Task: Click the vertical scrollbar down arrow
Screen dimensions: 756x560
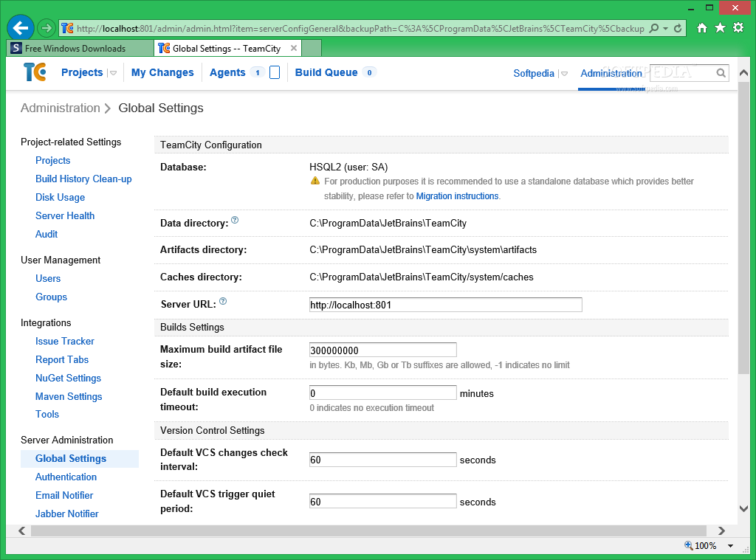Action: coord(743,508)
